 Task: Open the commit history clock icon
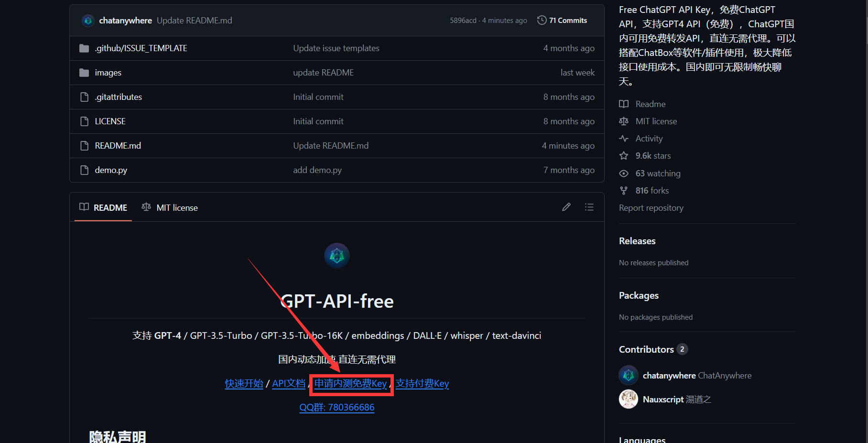click(542, 20)
